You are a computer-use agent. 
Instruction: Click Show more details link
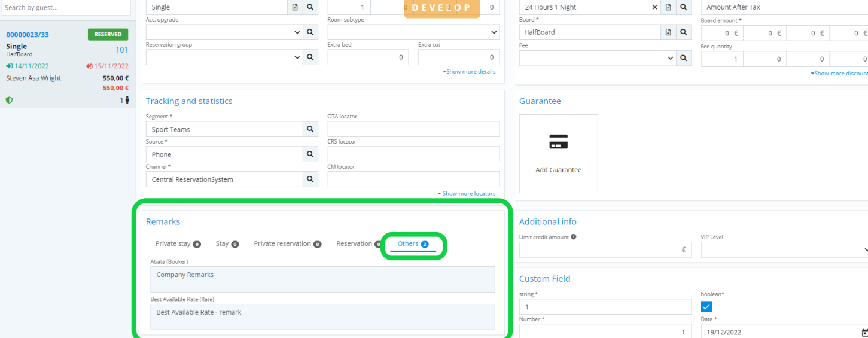point(470,72)
